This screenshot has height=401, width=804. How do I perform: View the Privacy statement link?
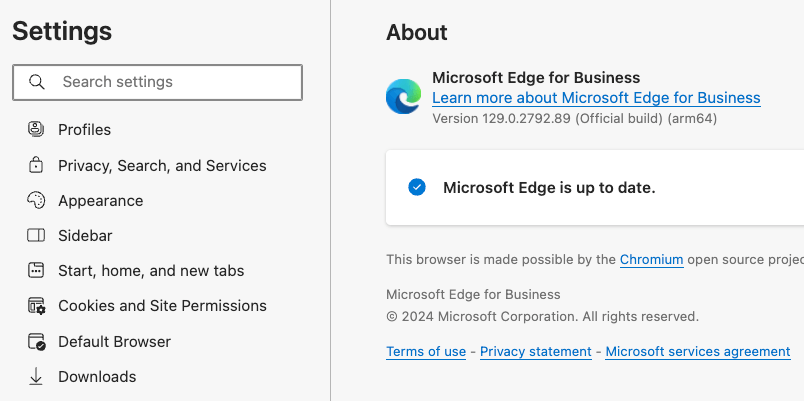pos(536,352)
